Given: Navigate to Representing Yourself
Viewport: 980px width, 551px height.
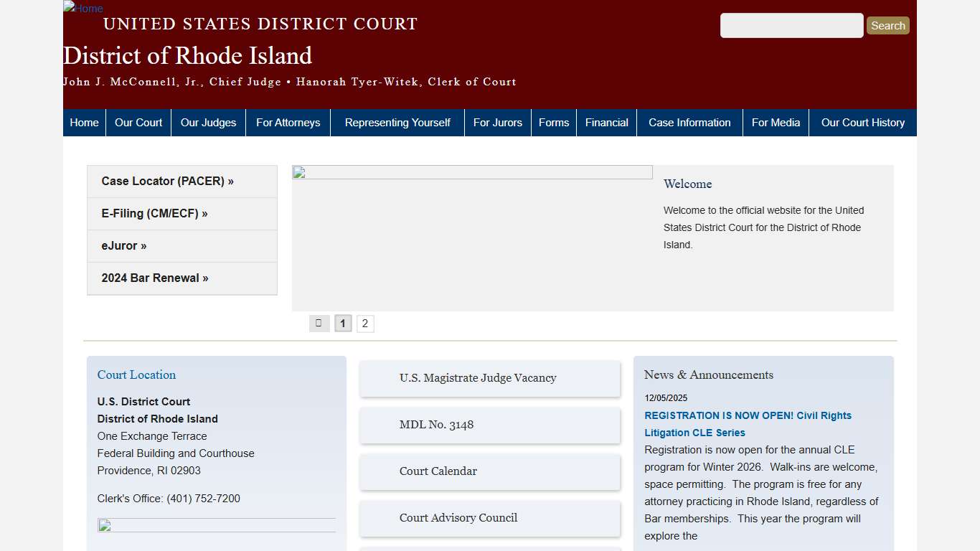Looking at the screenshot, I should pos(397,122).
